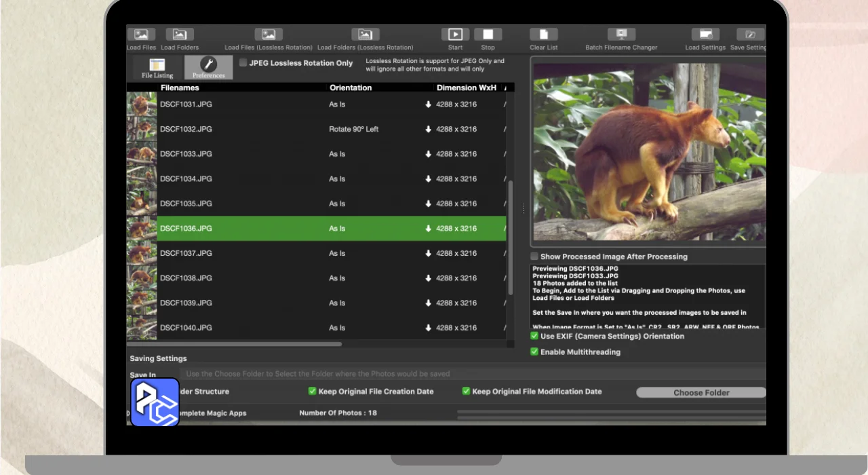Image resolution: width=868 pixels, height=475 pixels.
Task: Open orientation dropdown for DSCF1032.JPG
Action: [354, 130]
